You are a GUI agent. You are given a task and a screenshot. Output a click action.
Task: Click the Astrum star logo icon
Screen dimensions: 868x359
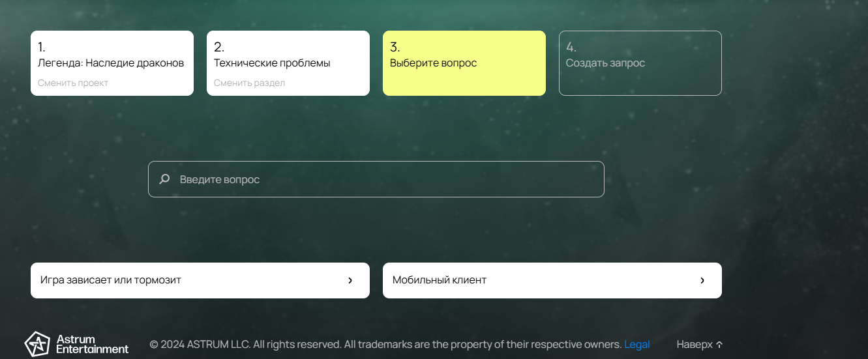click(37, 343)
